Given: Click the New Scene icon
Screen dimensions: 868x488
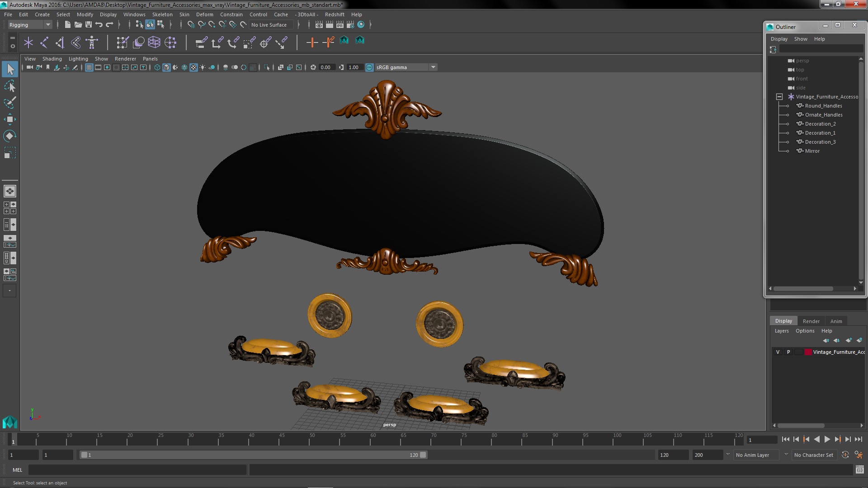Looking at the screenshot, I should 67,25.
